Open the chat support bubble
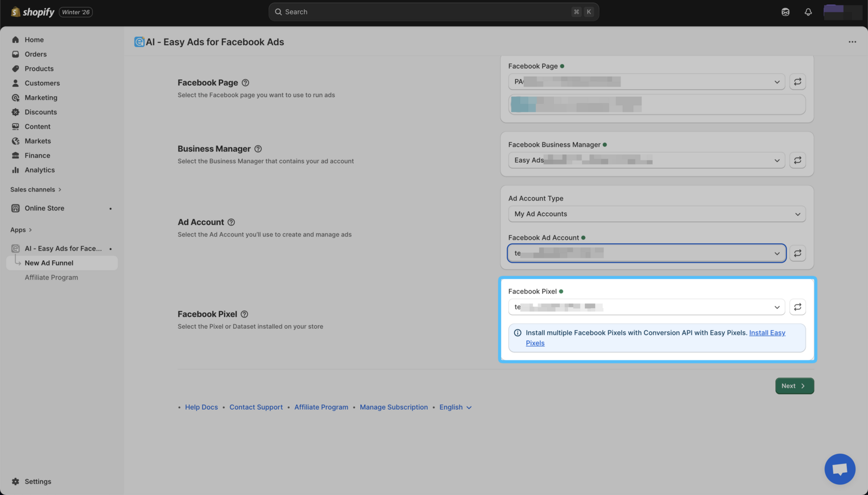The image size is (868, 495). (x=839, y=469)
